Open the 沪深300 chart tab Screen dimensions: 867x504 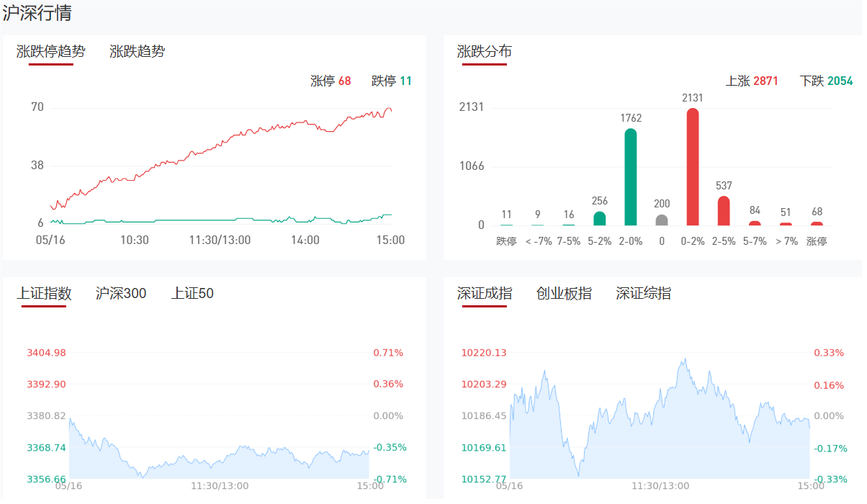[x=121, y=294]
